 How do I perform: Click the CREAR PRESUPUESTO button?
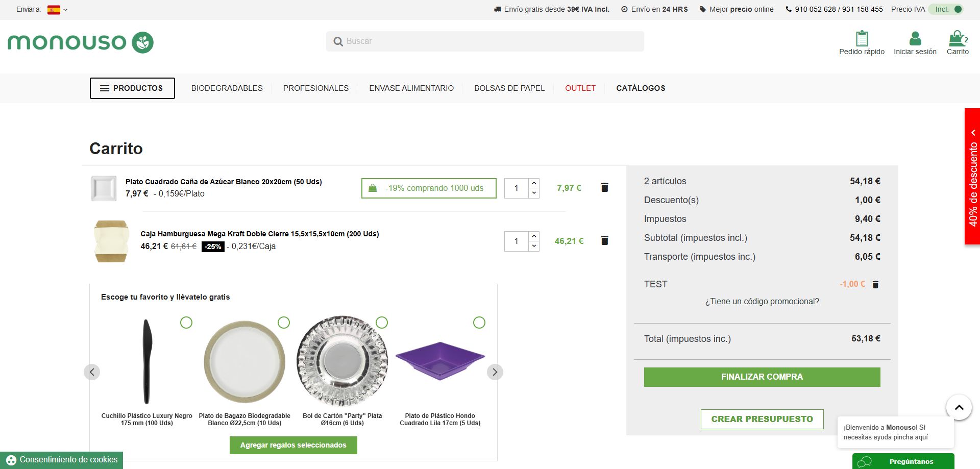pos(762,419)
